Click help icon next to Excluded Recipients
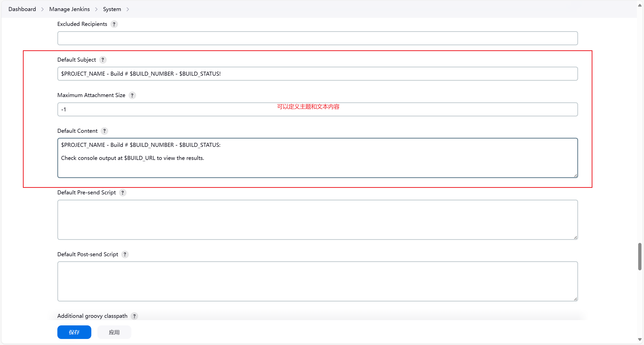This screenshot has height=345, width=644. (114, 24)
